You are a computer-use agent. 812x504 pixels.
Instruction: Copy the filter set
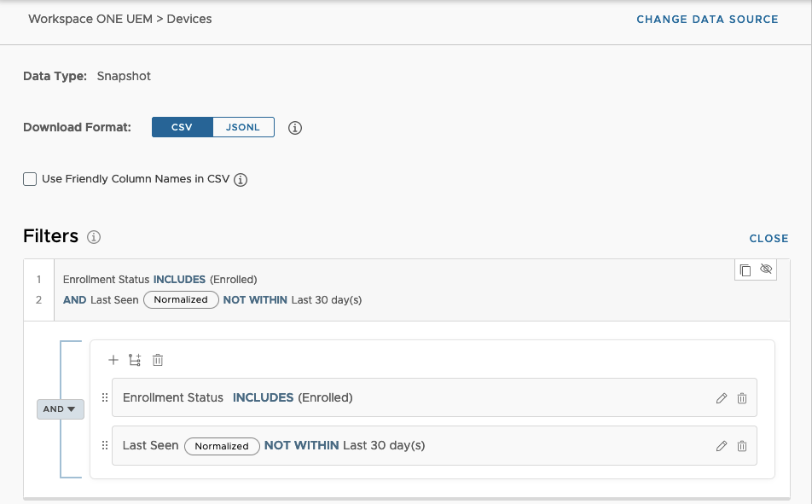point(746,269)
